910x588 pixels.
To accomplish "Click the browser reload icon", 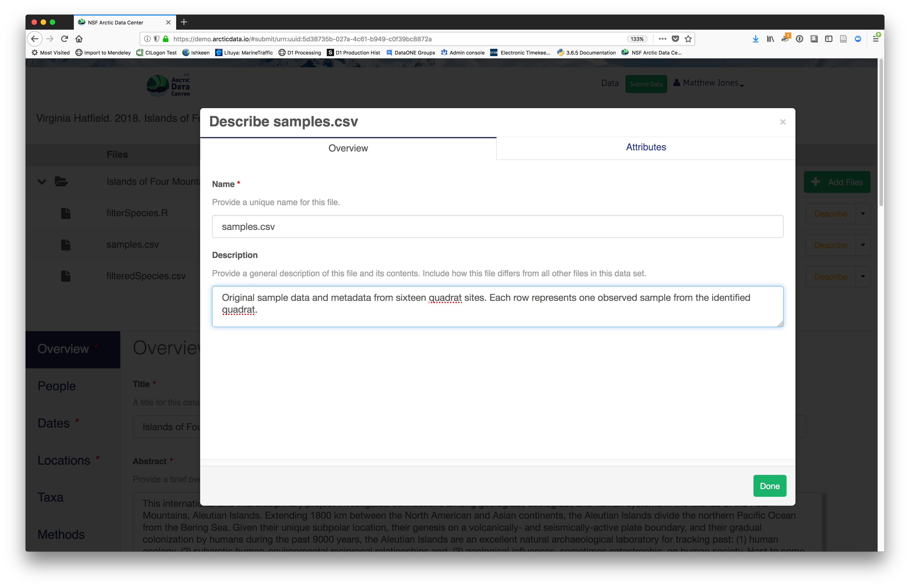I will [x=65, y=39].
